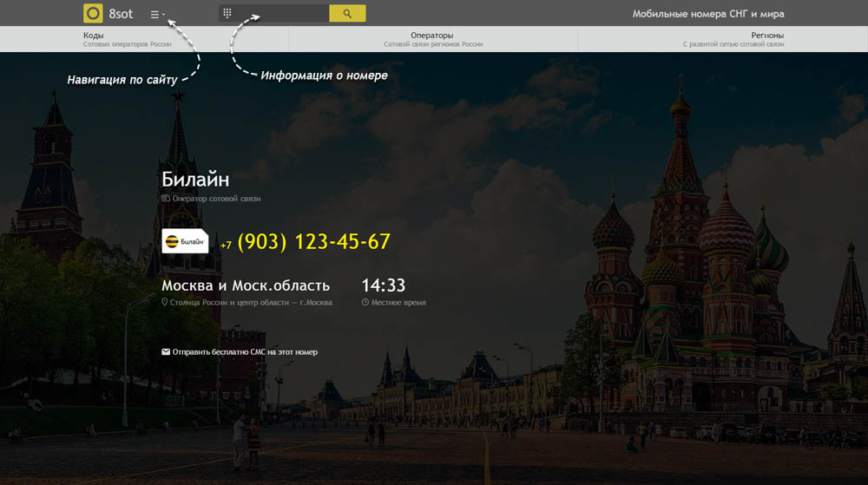Open the hamburger navigation menu
This screenshot has width=868, height=485.
[x=157, y=15]
